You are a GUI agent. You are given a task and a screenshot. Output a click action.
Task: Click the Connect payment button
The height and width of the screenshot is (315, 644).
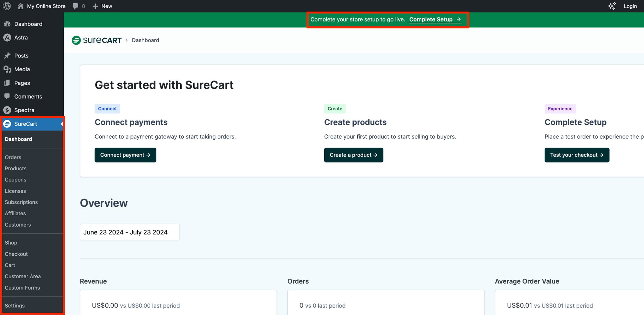[x=125, y=155]
